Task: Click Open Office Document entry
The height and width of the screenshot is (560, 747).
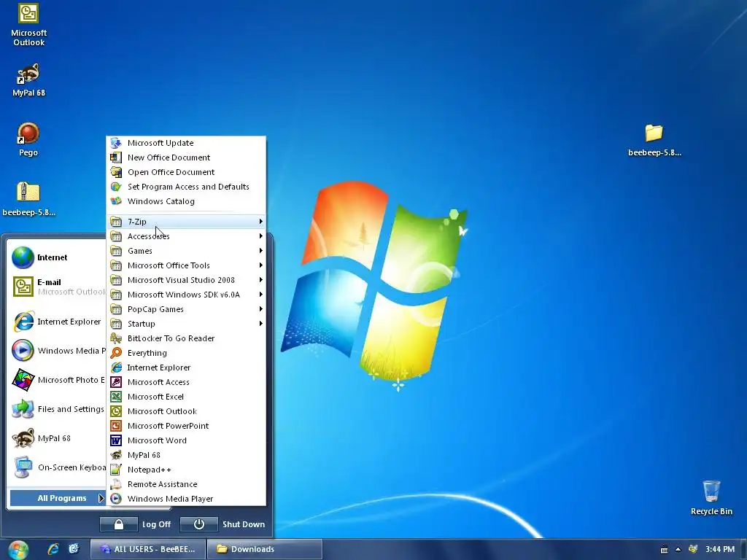Action: [186, 172]
